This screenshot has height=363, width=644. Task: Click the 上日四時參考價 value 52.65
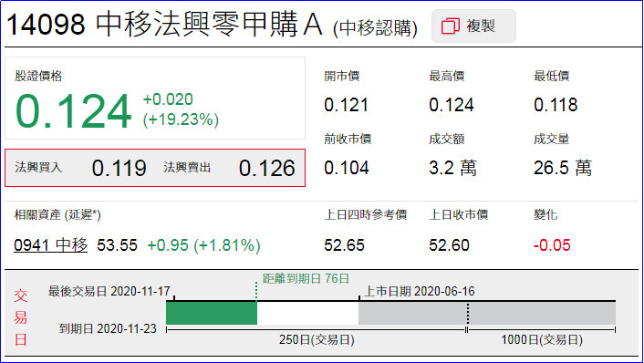(344, 245)
